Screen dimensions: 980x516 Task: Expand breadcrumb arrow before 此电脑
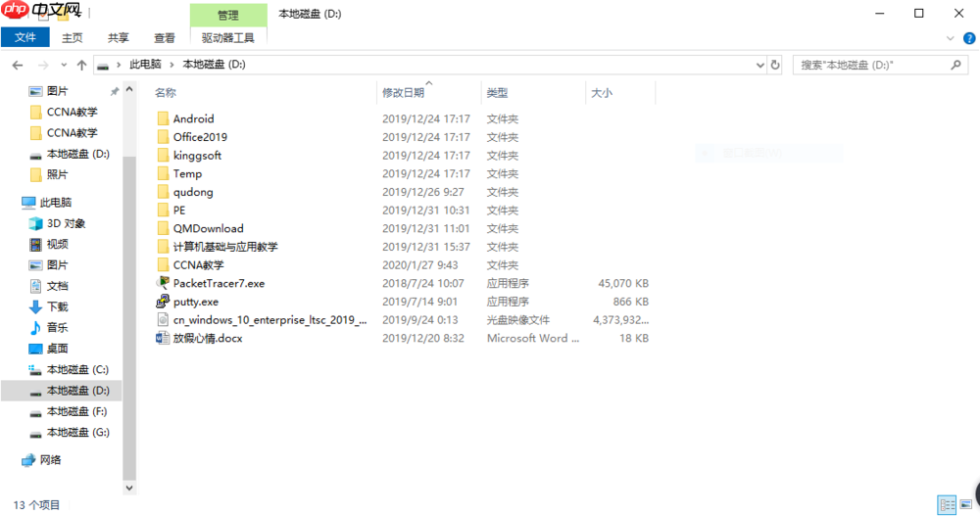(119, 65)
